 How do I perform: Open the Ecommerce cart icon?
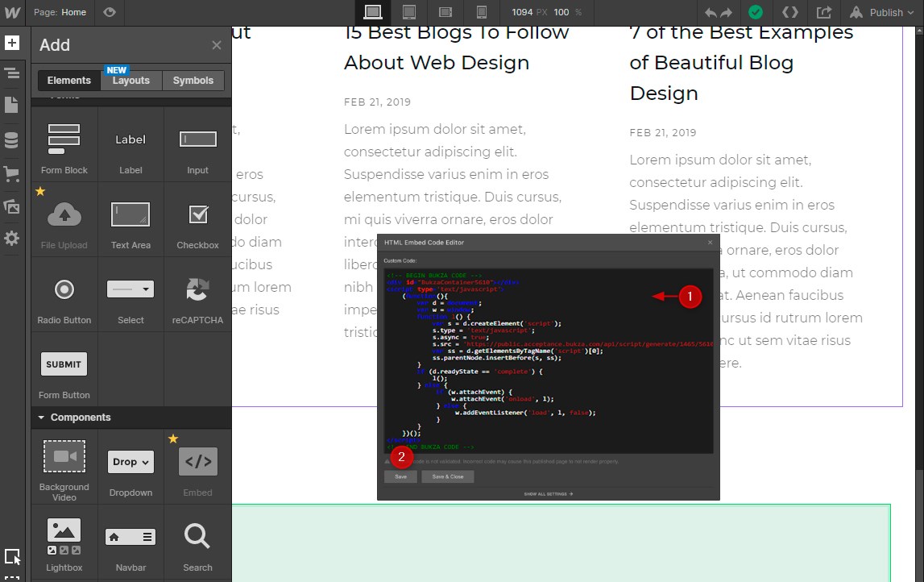pos(12,173)
